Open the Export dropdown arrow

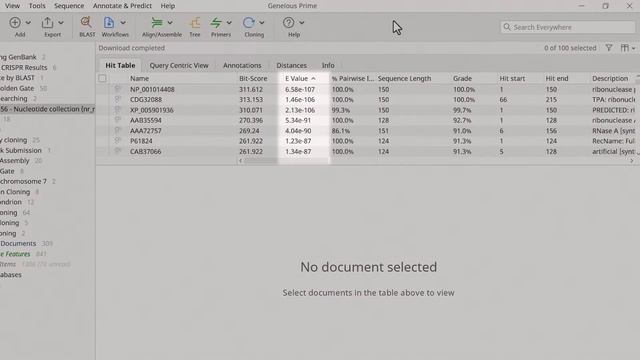point(61,23)
